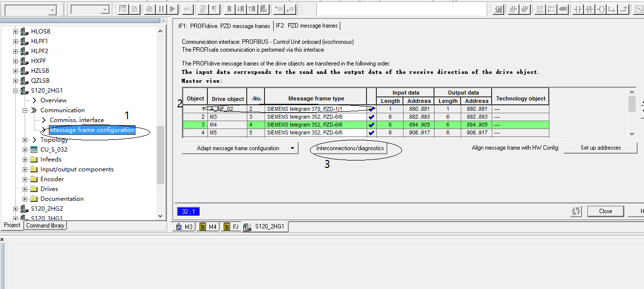This screenshot has width=644, height=289.
Task: Expand the Topology tree node
Action: click(x=25, y=140)
